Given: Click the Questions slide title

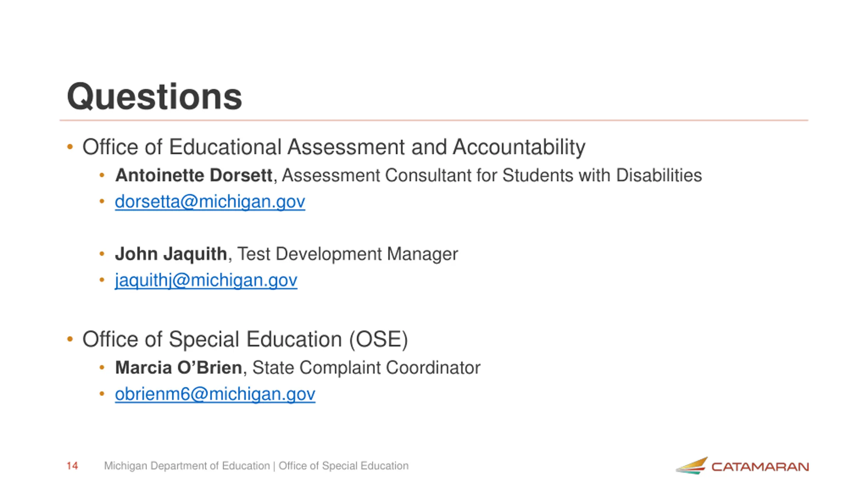Looking at the screenshot, I should click(154, 97).
